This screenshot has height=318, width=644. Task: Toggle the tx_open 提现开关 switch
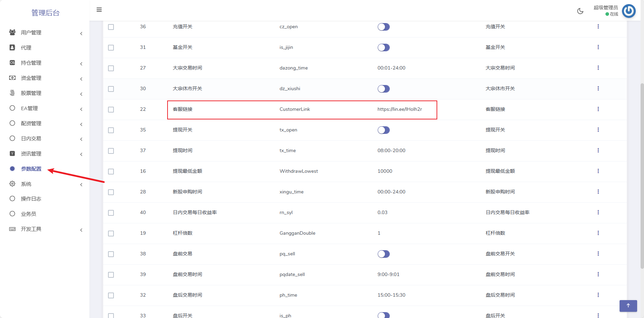coord(383,130)
